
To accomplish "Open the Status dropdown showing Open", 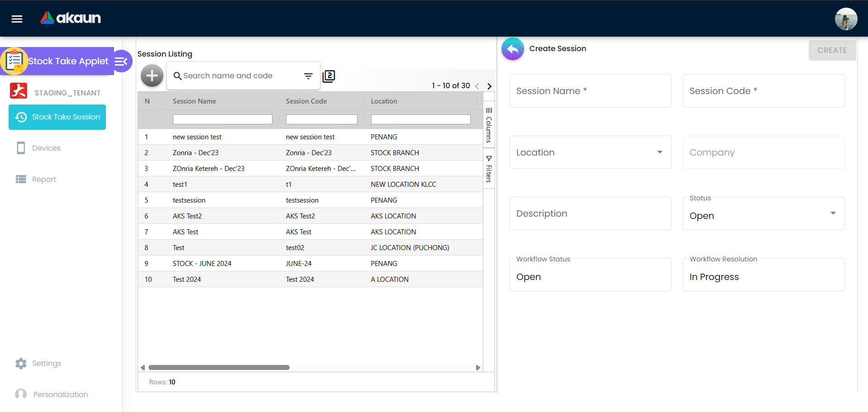I will pyautogui.click(x=833, y=213).
